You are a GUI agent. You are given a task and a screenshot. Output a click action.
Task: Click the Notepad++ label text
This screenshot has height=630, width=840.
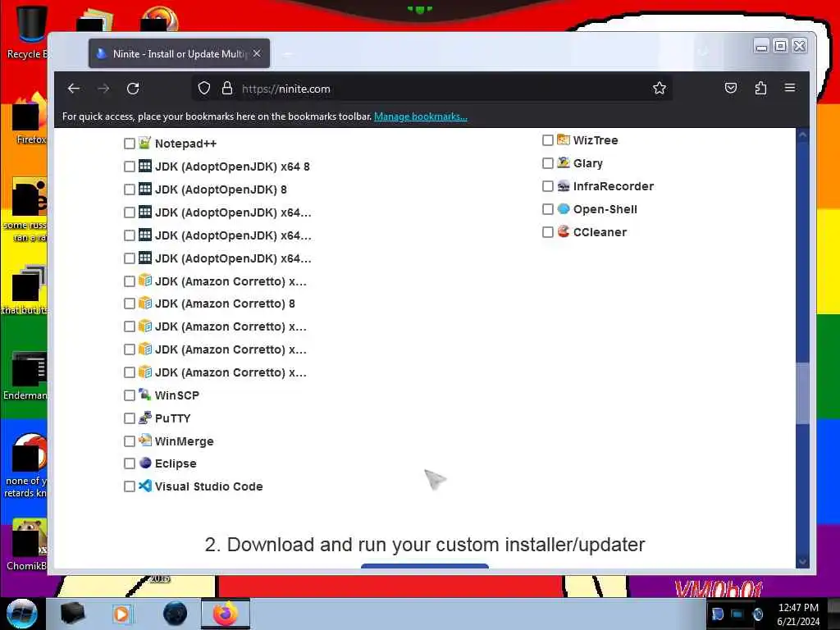point(186,144)
